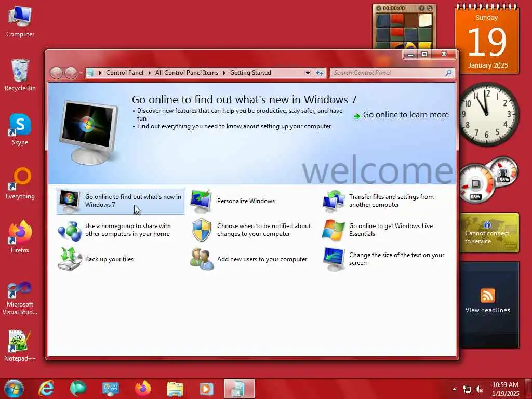
Task: Select the Everything search shortcut
Action: 20,183
